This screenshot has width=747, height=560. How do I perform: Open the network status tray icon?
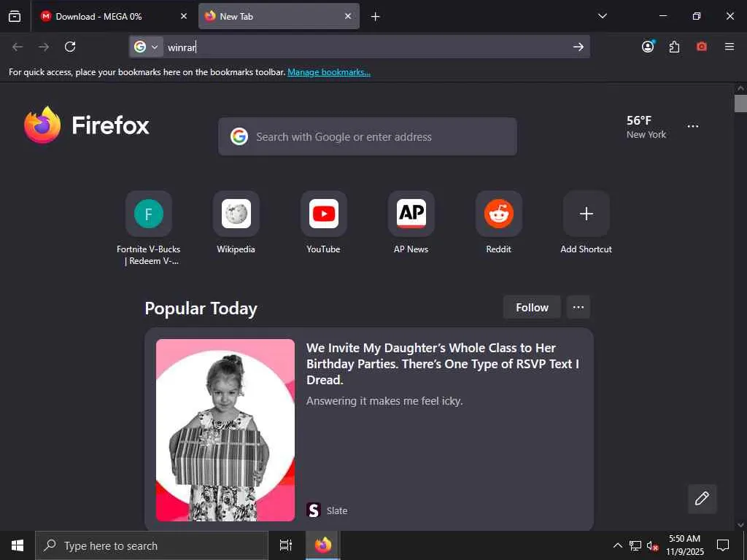pyautogui.click(x=635, y=545)
